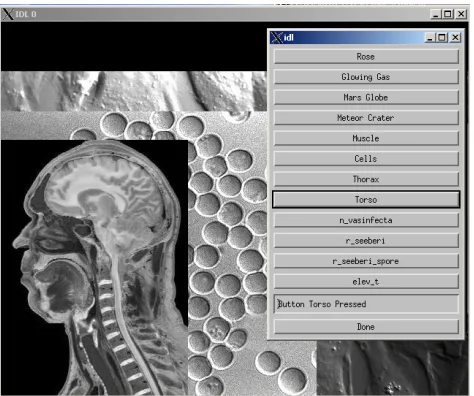Click the idl dialog title bar
The image size is (474, 396).
coord(366,37)
